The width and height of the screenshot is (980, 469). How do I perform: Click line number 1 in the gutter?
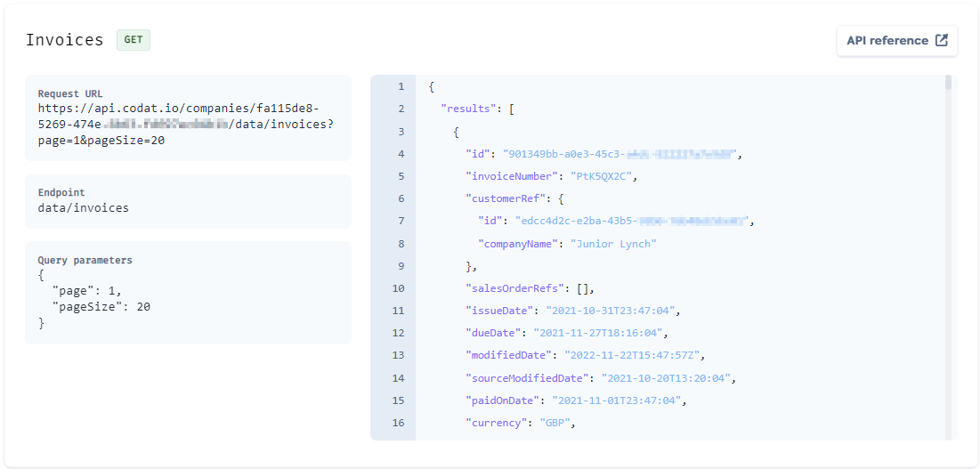click(x=401, y=86)
